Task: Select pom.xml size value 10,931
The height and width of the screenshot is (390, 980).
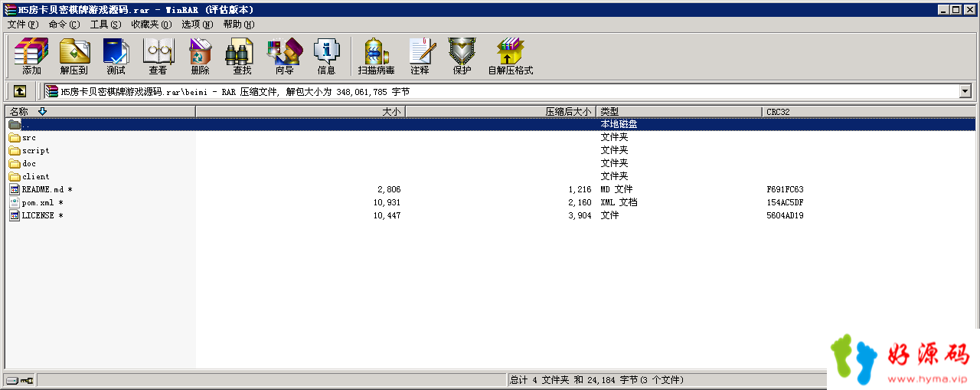Action: [x=387, y=202]
